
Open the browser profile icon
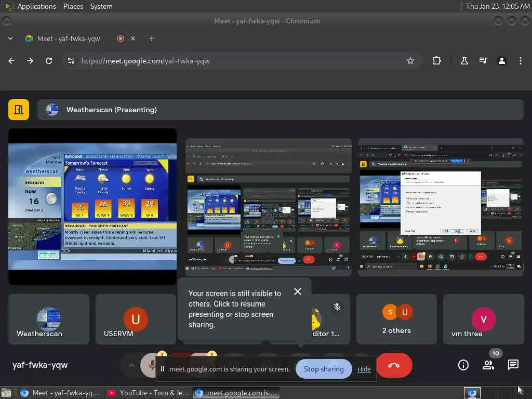502,61
